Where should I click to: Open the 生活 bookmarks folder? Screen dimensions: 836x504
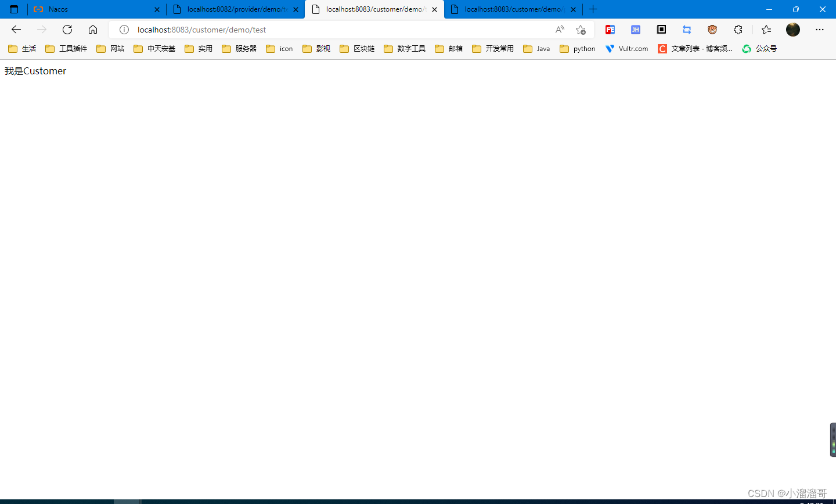click(22, 49)
